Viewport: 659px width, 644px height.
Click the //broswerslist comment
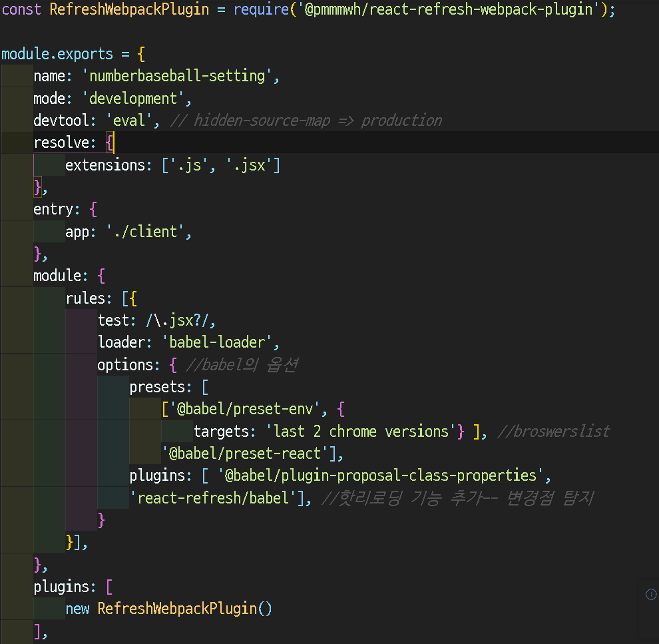coord(554,432)
